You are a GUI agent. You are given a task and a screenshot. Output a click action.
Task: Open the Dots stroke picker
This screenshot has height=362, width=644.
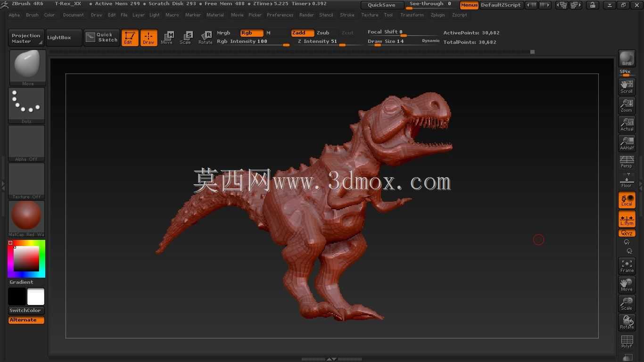pyautogui.click(x=26, y=105)
